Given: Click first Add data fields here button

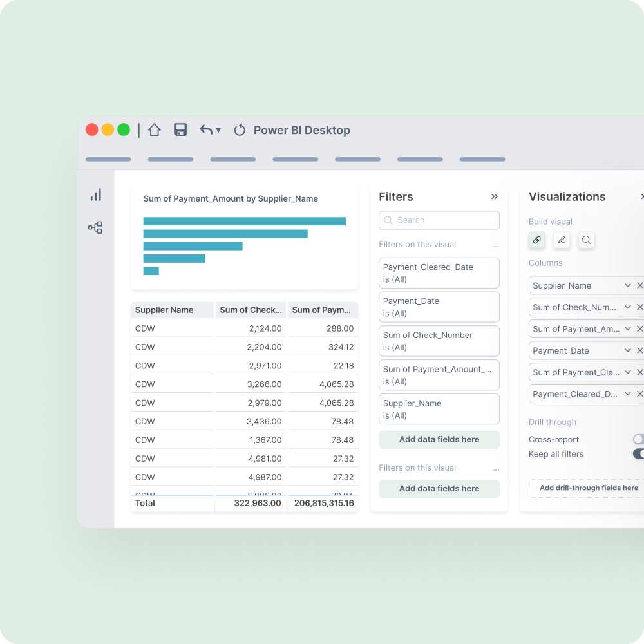Looking at the screenshot, I should pyautogui.click(x=439, y=440).
